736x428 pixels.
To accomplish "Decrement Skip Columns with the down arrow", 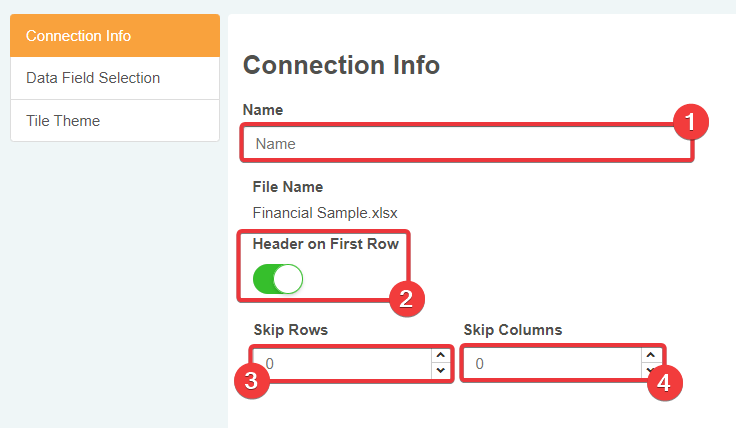I will (x=650, y=371).
